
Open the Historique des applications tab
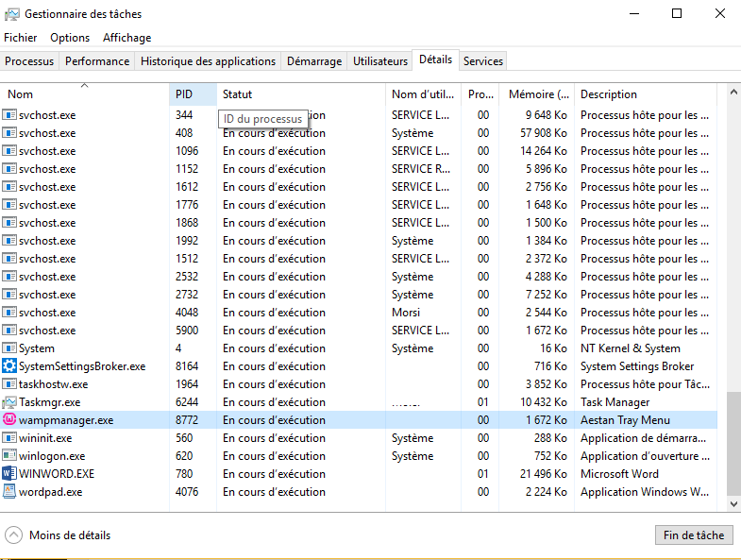point(208,61)
